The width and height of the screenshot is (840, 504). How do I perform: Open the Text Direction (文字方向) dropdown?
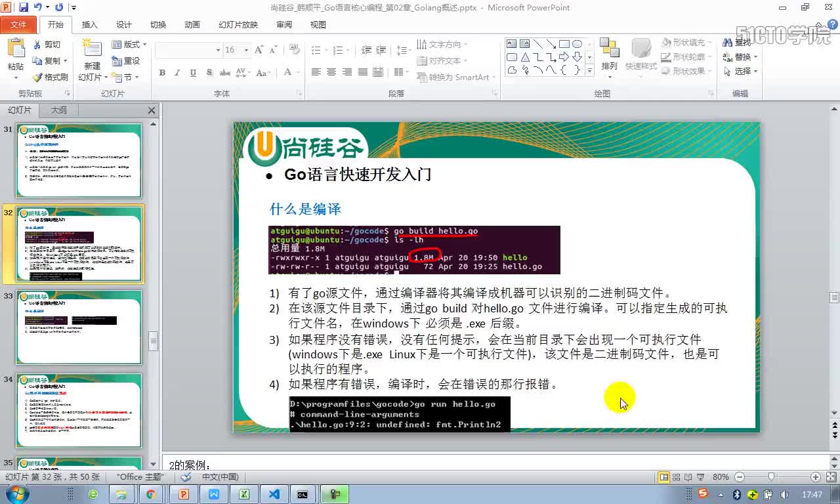coord(442,44)
